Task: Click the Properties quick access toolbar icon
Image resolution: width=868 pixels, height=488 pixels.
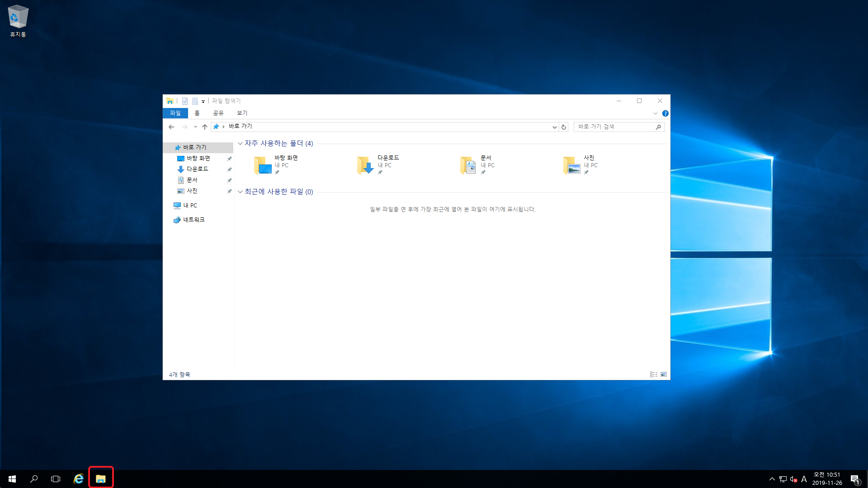Action: coord(185,101)
